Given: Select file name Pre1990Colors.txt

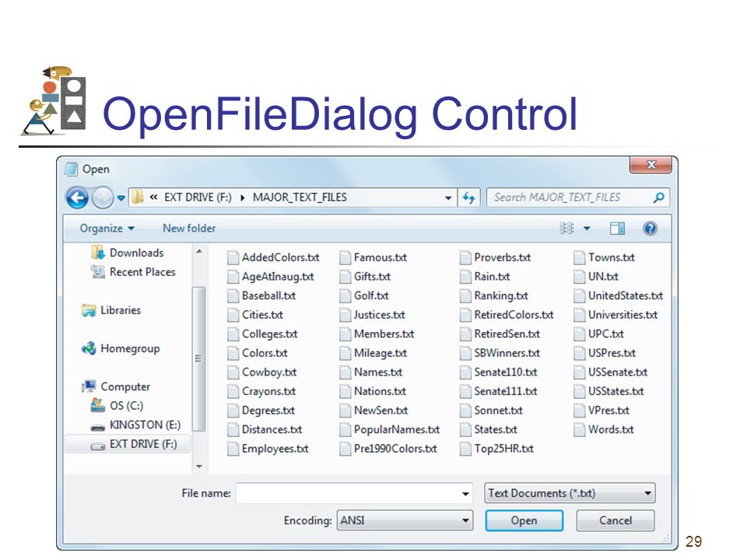Looking at the screenshot, I should tap(395, 449).
